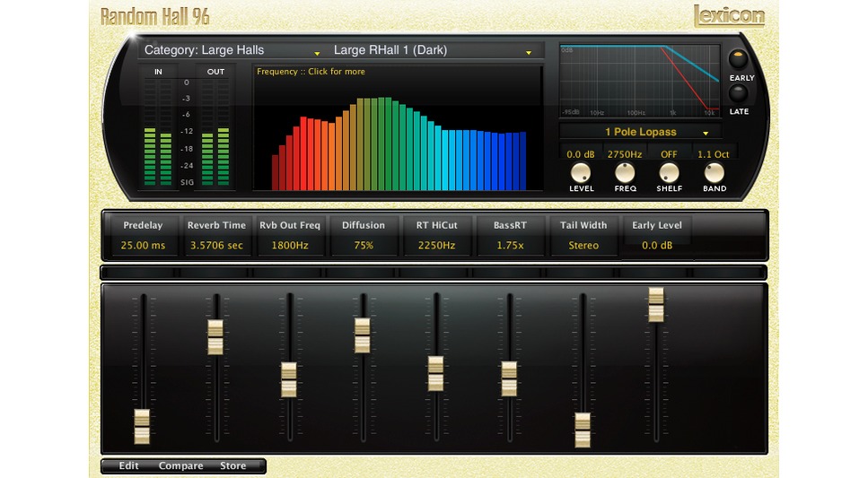
Task: Click the Store button
Action: click(232, 465)
